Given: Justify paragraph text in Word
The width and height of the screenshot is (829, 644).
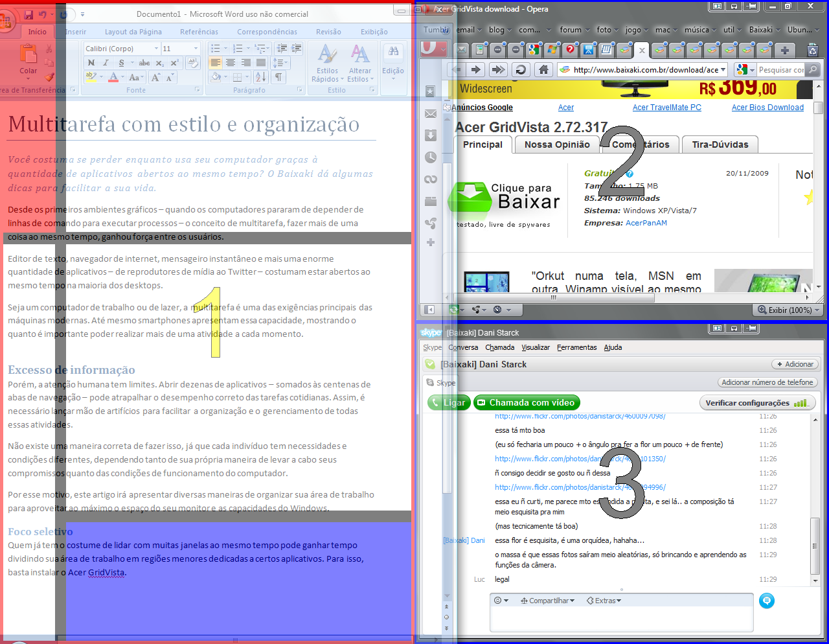Looking at the screenshot, I should click(x=260, y=63).
